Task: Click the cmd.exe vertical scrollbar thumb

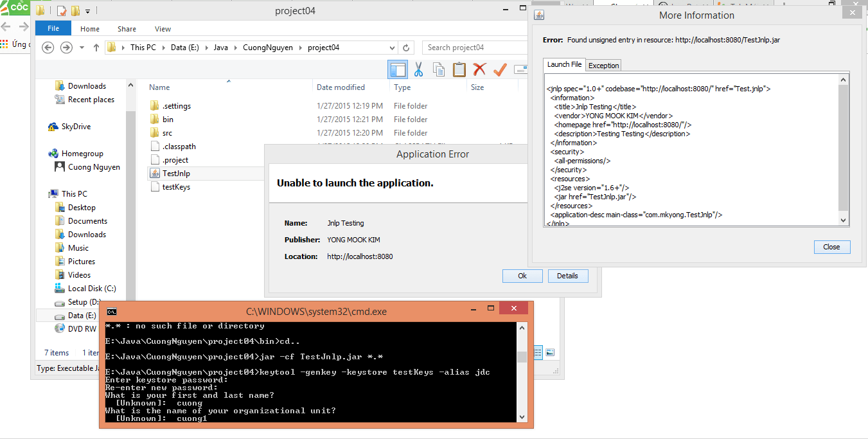Action: [522, 357]
